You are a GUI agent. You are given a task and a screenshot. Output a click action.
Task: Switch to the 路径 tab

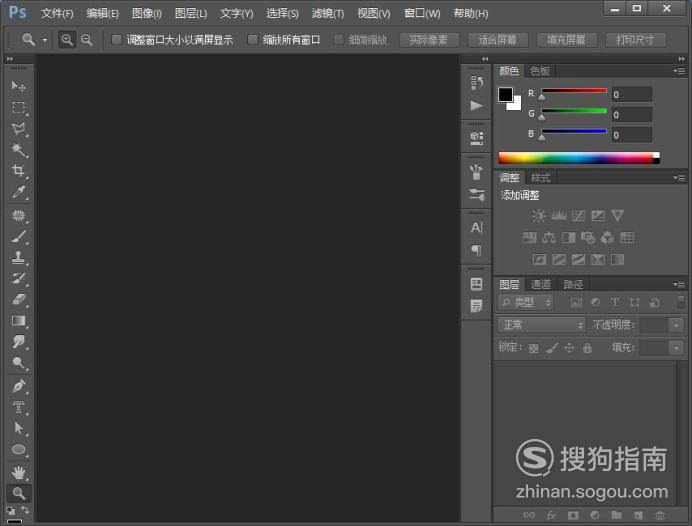pyautogui.click(x=573, y=285)
